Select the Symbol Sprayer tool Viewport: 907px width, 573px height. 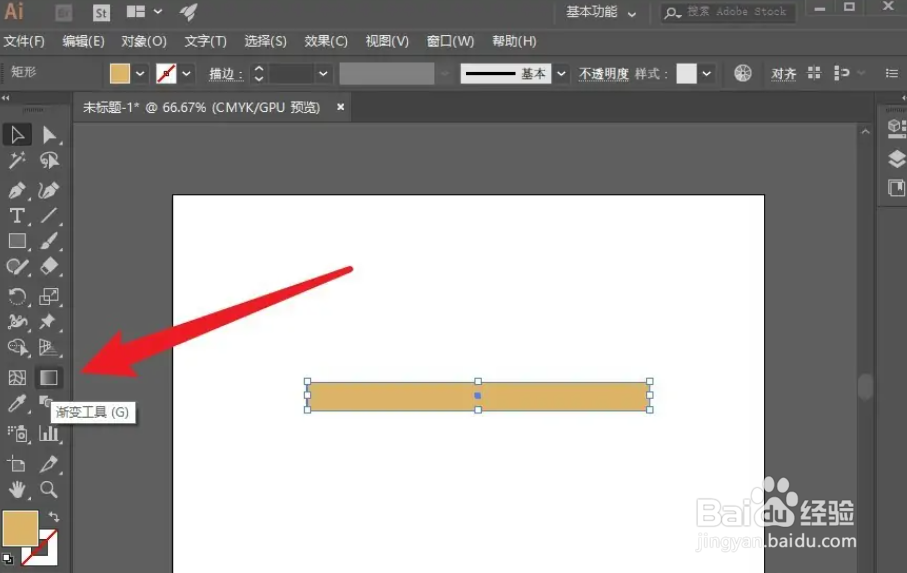click(x=17, y=434)
